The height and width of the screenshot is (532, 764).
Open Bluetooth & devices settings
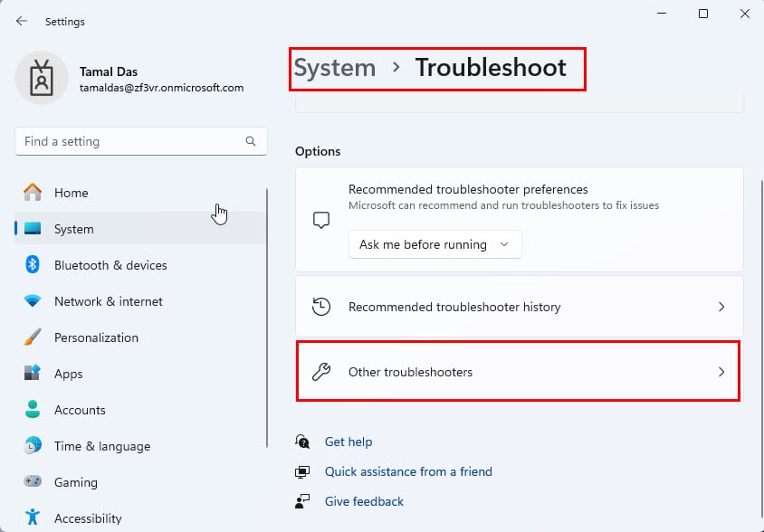pos(140,265)
